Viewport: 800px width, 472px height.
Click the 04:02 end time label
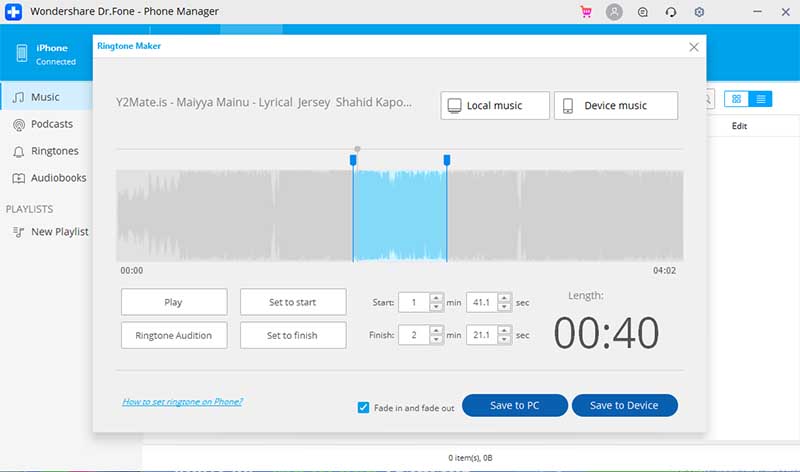(x=664, y=270)
